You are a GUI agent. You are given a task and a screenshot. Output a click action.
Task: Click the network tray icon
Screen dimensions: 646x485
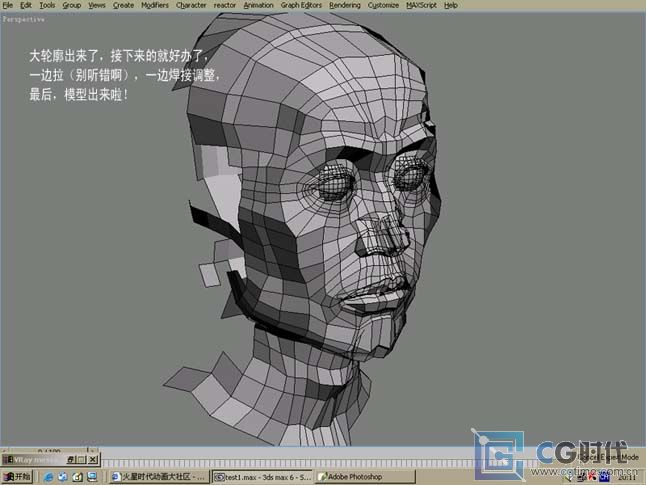click(582, 478)
